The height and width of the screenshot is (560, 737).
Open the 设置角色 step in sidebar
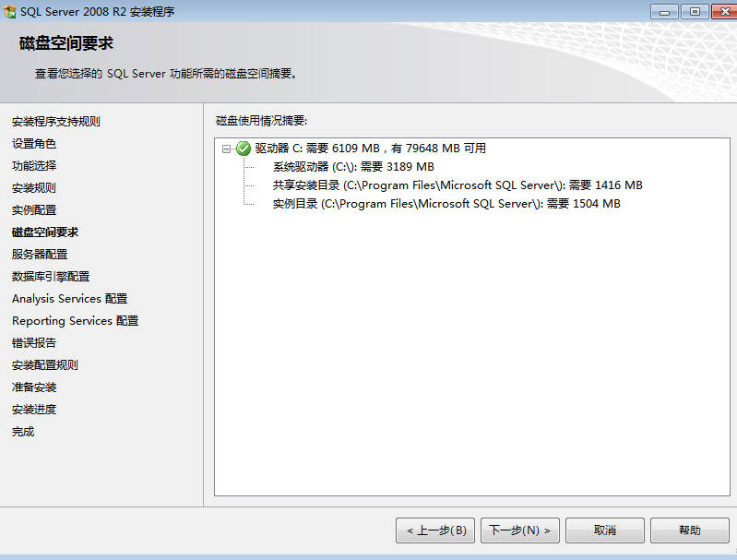coord(34,144)
